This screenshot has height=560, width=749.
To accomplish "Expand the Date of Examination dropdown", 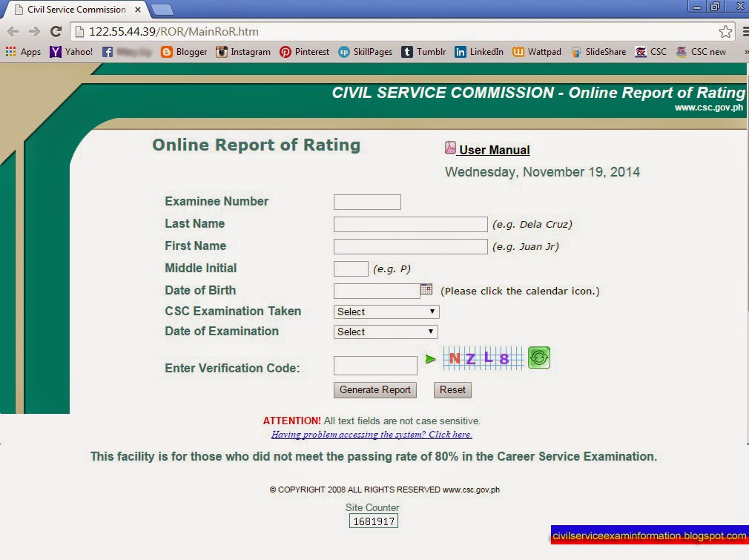I will [386, 332].
